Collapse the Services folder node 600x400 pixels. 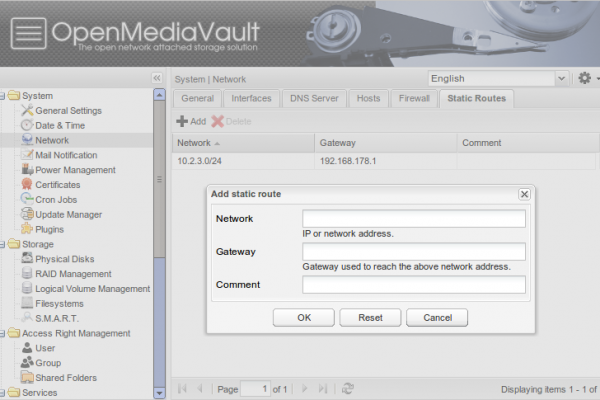coord(2,393)
